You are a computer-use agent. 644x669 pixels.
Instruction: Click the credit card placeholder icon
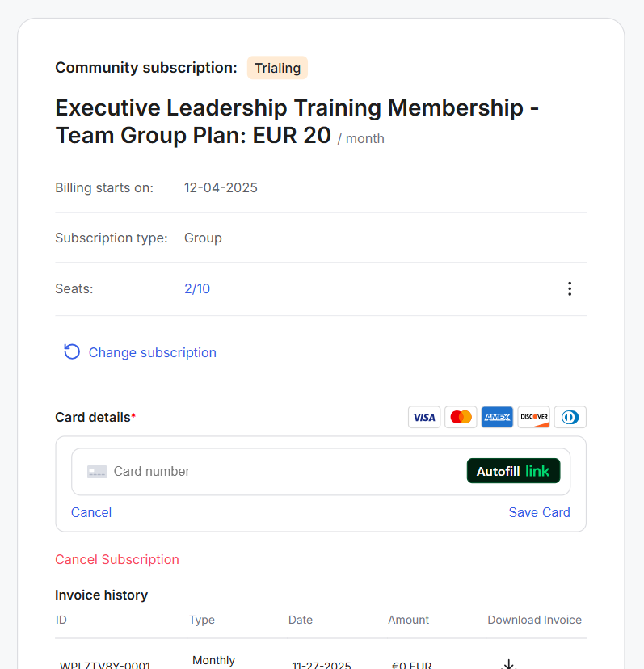point(97,471)
